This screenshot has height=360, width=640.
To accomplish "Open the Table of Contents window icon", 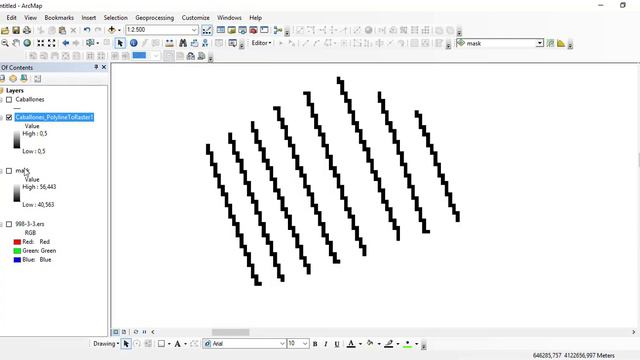I will 221,30.
